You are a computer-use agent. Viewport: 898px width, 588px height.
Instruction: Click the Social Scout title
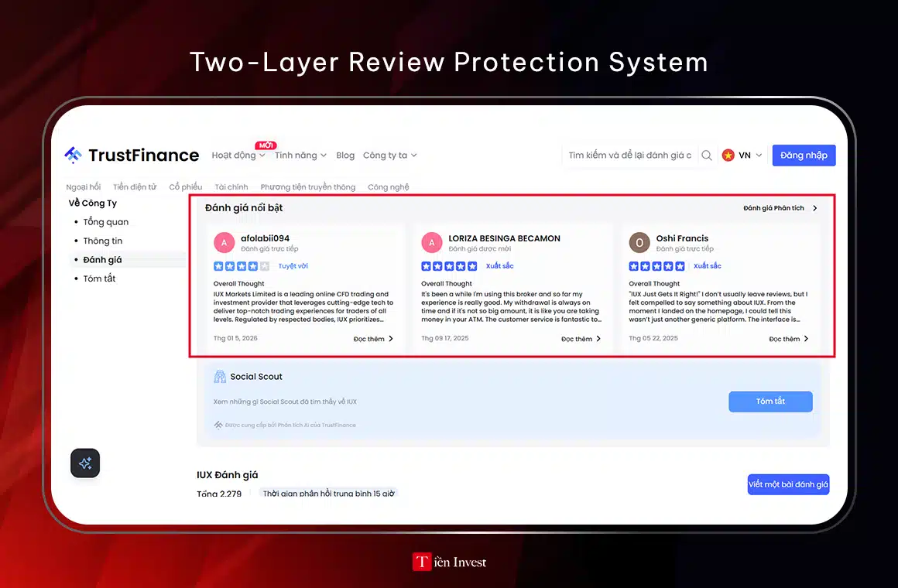256,376
